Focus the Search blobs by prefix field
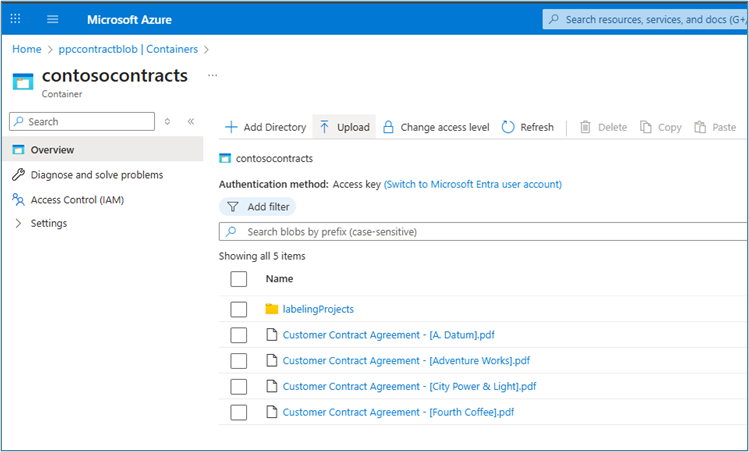The image size is (749, 452). (x=483, y=232)
